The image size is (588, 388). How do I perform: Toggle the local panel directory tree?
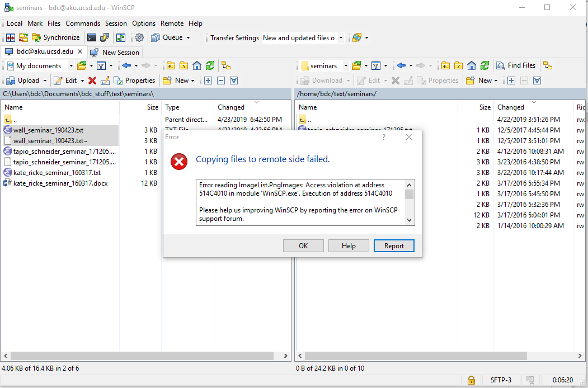tap(225, 65)
